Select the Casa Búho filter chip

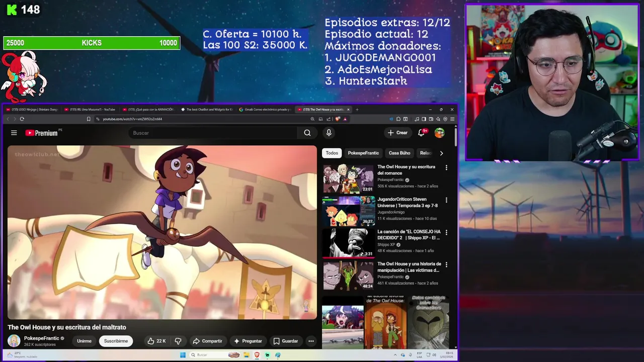click(x=399, y=153)
